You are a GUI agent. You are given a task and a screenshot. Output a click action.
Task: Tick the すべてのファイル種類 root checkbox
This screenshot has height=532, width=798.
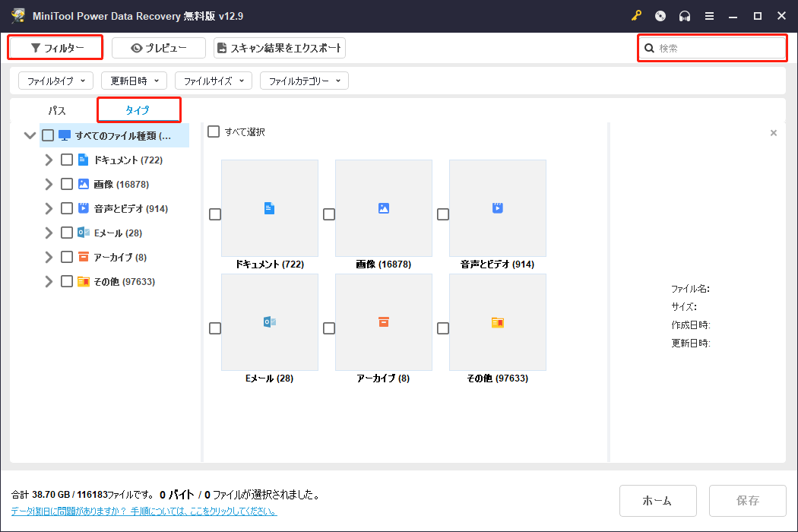click(x=48, y=135)
